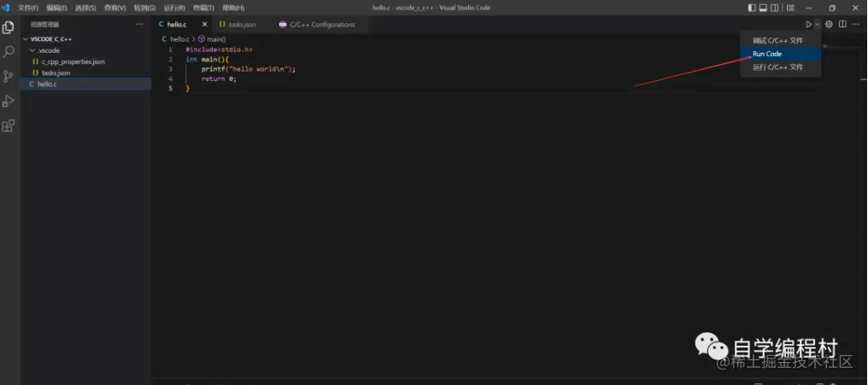Toggle the primary side bar layout icon
The height and width of the screenshot is (385, 868).
click(752, 8)
